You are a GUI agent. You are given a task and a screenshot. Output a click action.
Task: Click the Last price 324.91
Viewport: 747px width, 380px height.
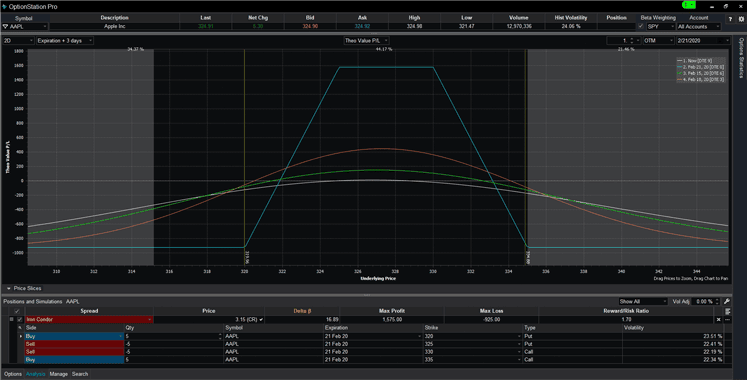(x=205, y=27)
